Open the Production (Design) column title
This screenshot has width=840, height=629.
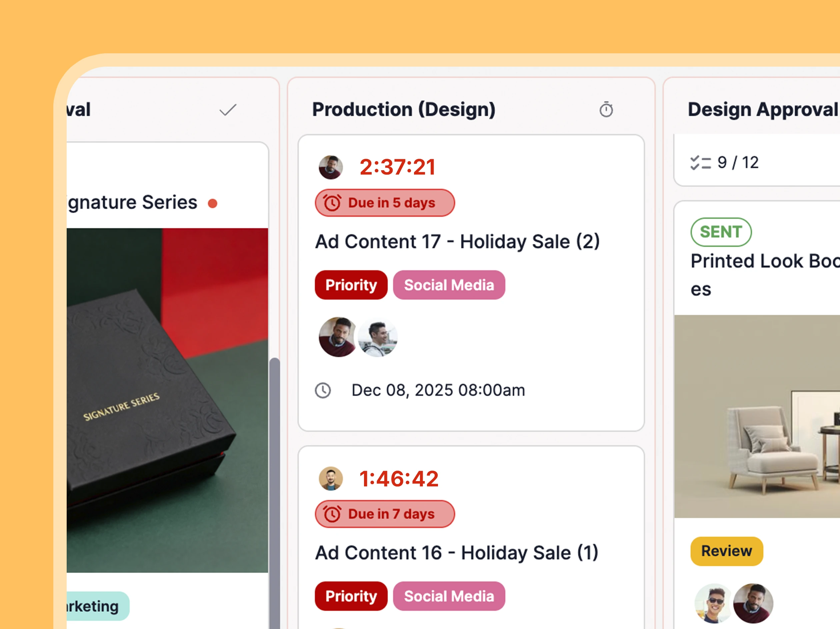click(403, 110)
